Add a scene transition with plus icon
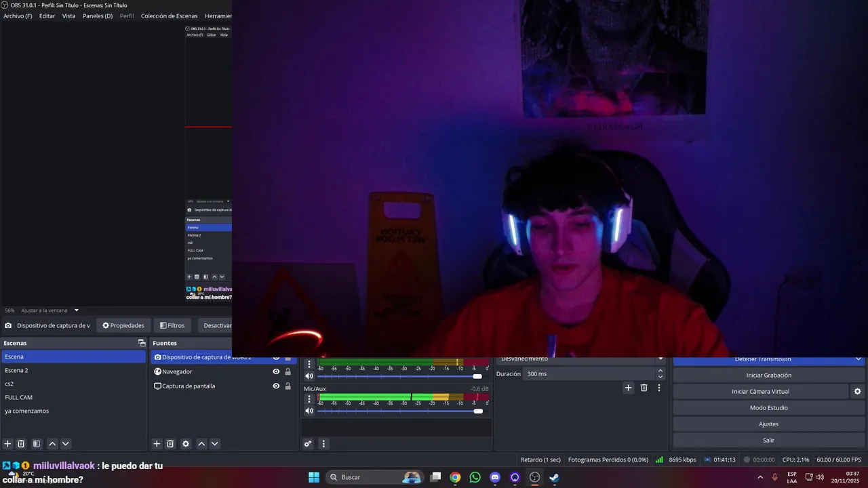 tap(628, 388)
